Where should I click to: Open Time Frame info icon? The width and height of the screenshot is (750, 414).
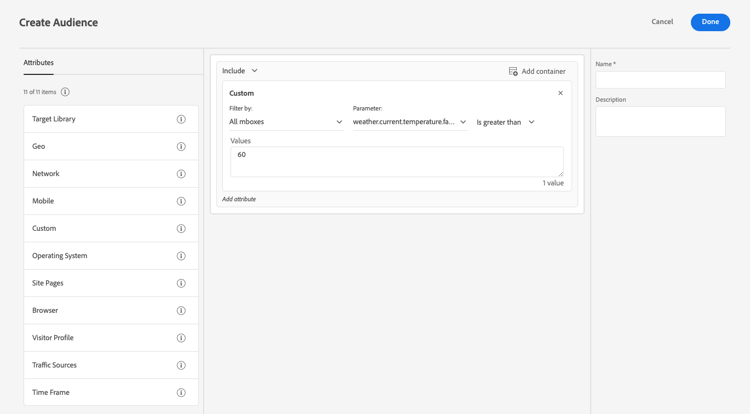[181, 392]
